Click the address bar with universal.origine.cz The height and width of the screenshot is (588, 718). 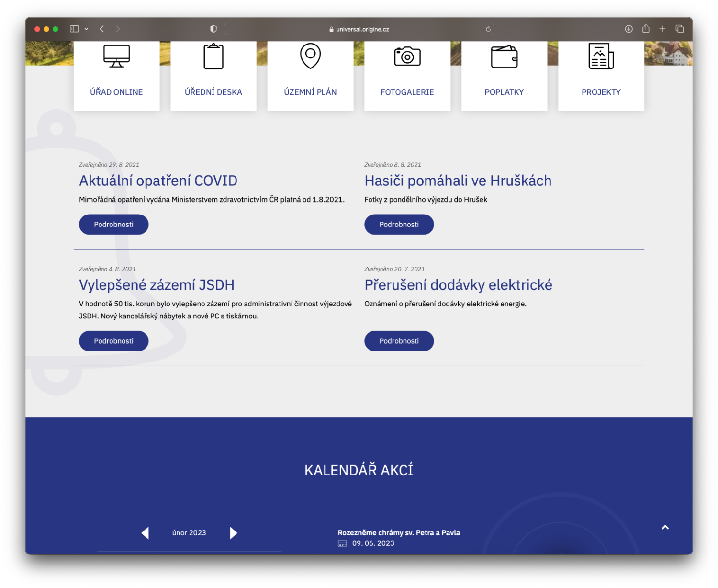coord(359,29)
